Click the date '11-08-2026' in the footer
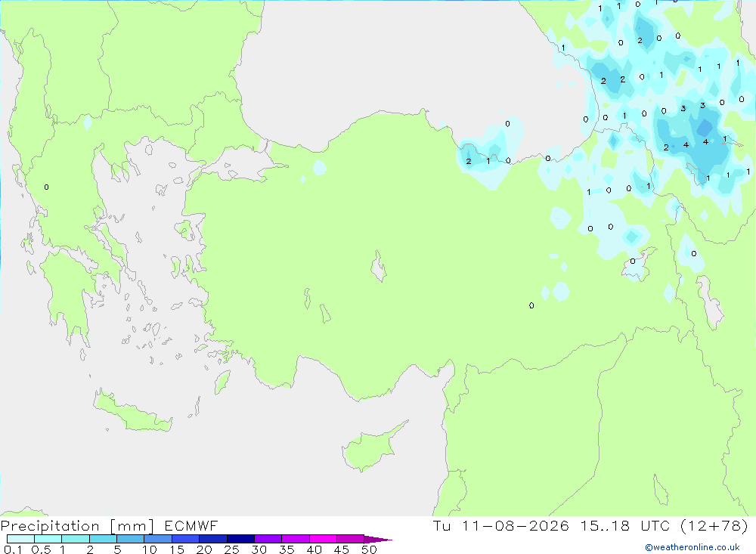Viewport: 756px width, 554px height. coord(516,525)
